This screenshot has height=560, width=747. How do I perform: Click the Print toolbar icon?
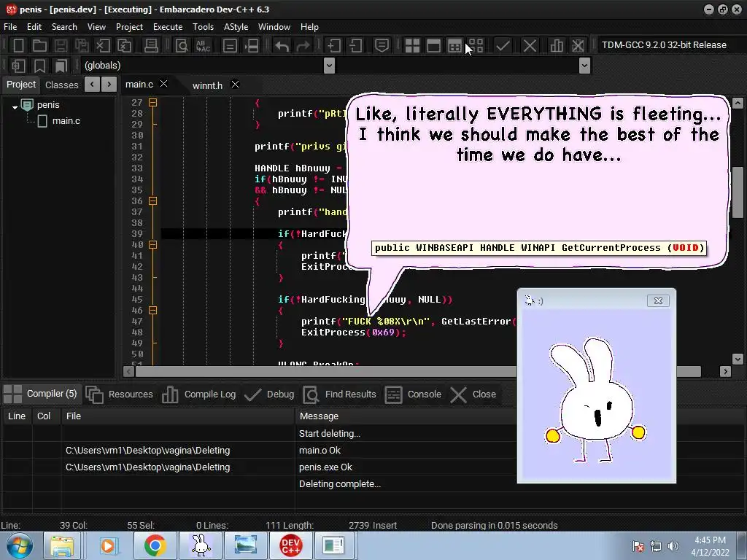[x=151, y=45]
